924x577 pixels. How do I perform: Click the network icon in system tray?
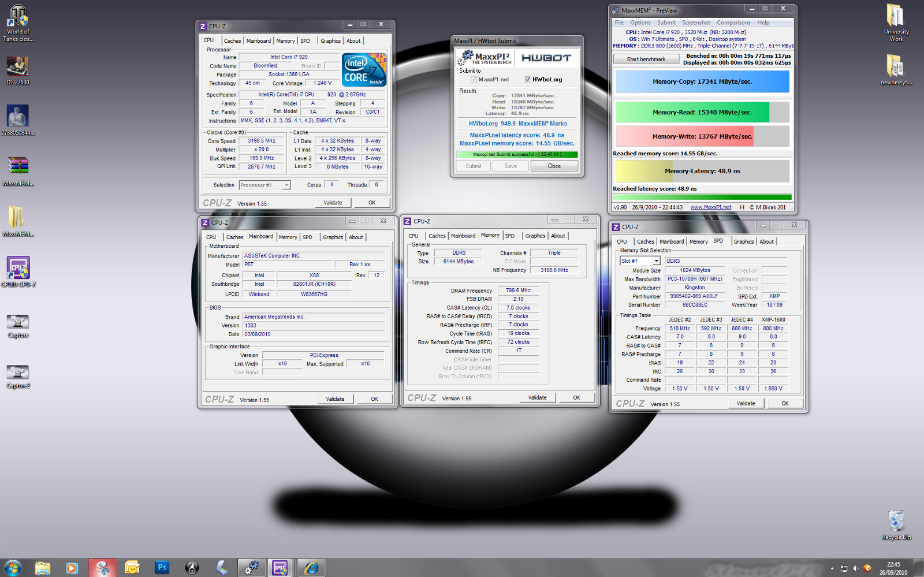844,568
